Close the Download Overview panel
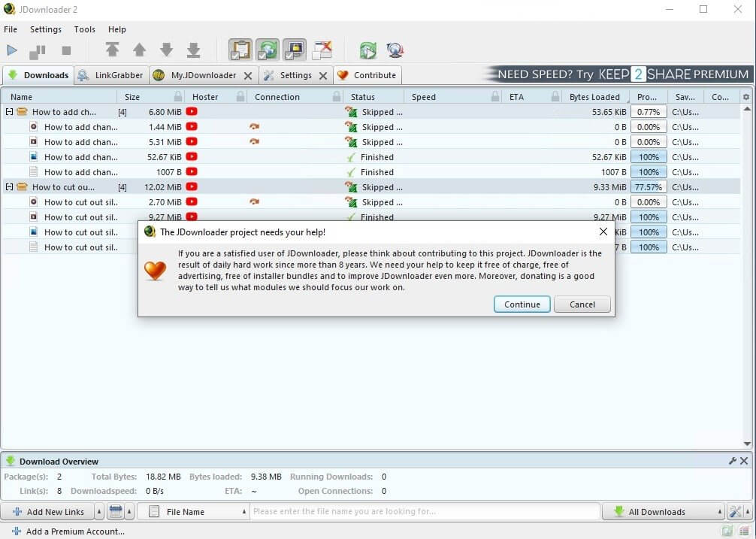 745,461
